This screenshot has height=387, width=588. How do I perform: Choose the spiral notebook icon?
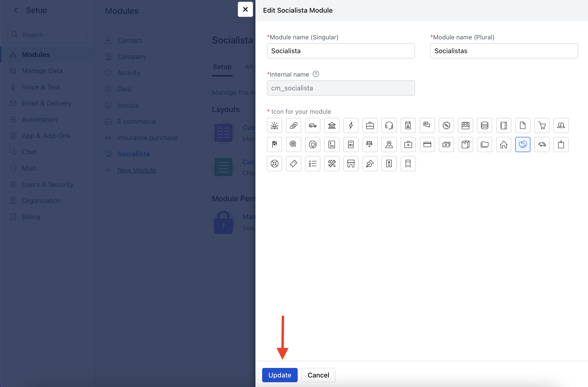pos(503,125)
